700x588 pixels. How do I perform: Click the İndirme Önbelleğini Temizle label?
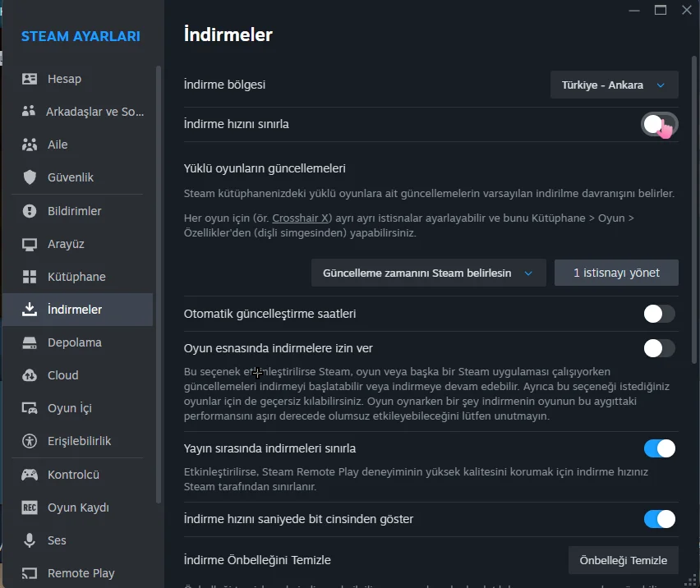[257, 560]
